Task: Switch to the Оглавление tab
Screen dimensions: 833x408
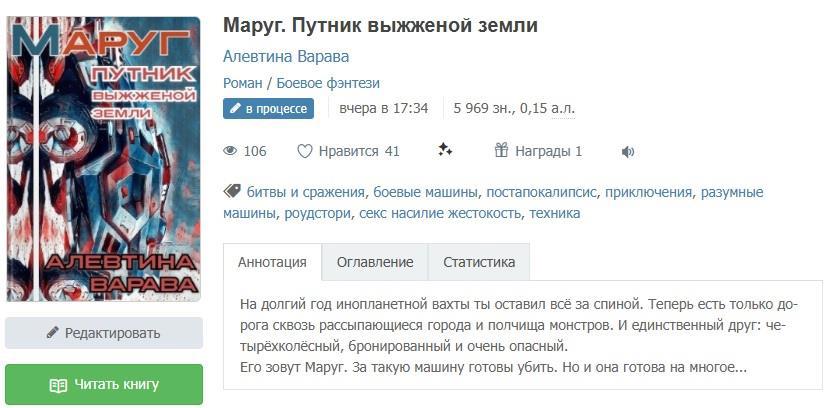Action: coord(375,262)
